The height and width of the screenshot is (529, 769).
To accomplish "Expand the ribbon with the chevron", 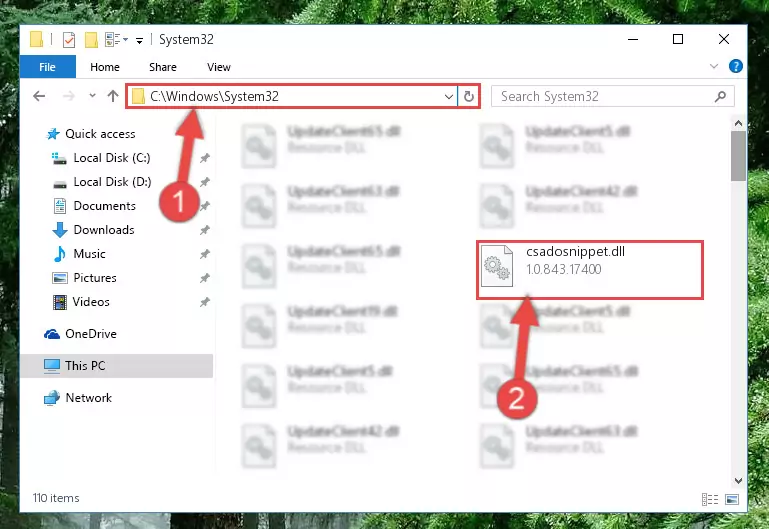I will tap(714, 66).
